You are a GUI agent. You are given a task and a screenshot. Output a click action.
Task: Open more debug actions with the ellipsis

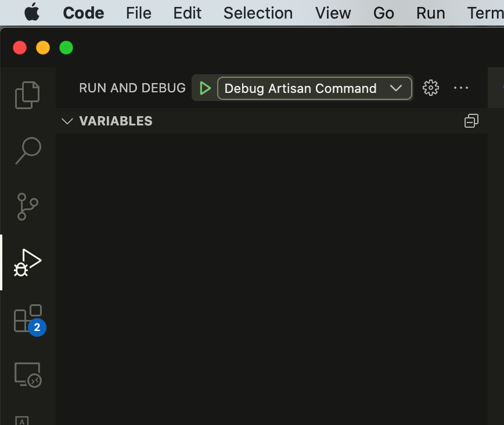point(461,88)
